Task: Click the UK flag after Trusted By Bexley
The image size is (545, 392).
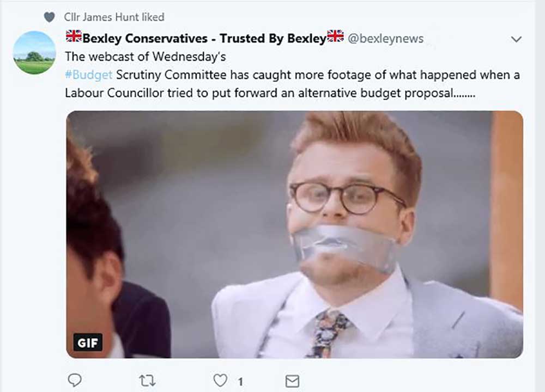Action: coord(335,37)
